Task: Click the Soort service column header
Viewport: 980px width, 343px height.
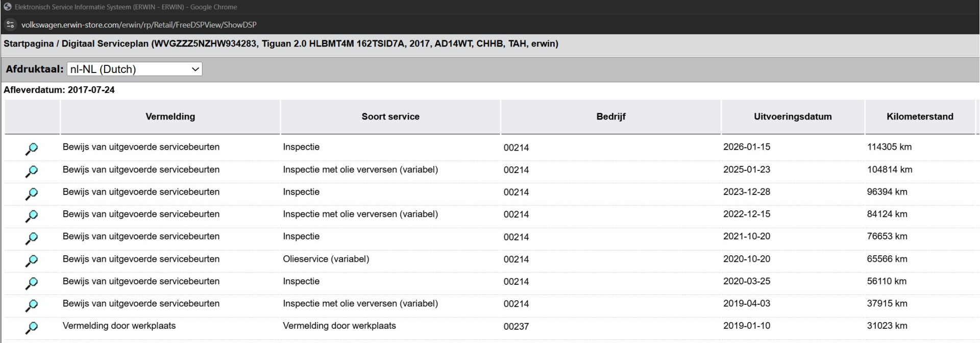Action: 390,116
